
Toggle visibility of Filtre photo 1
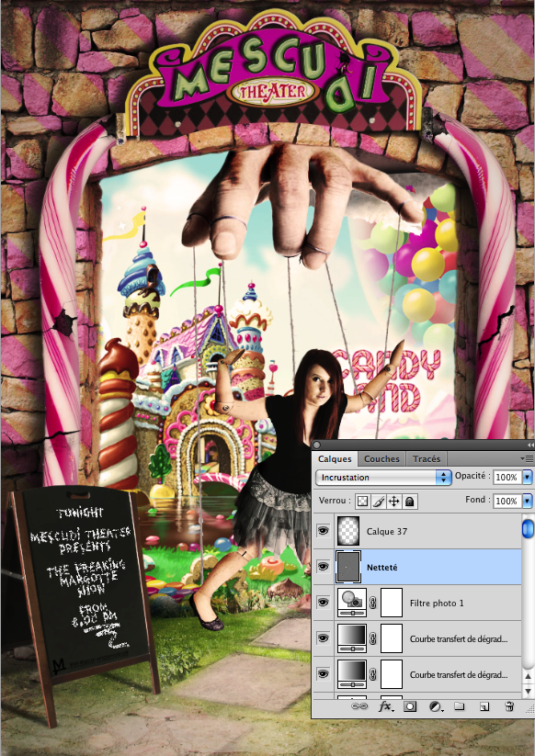pyautogui.click(x=323, y=603)
